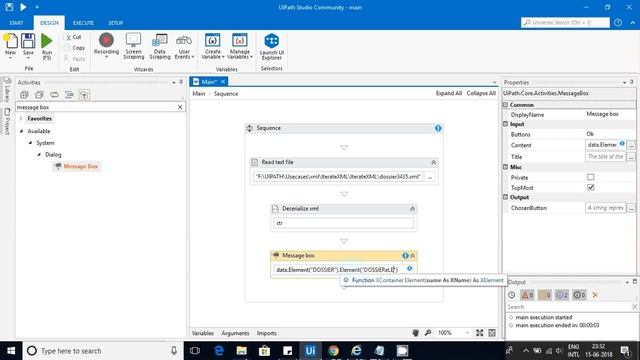Toggle the Private checkbox
The height and width of the screenshot is (360, 640).
591,177
